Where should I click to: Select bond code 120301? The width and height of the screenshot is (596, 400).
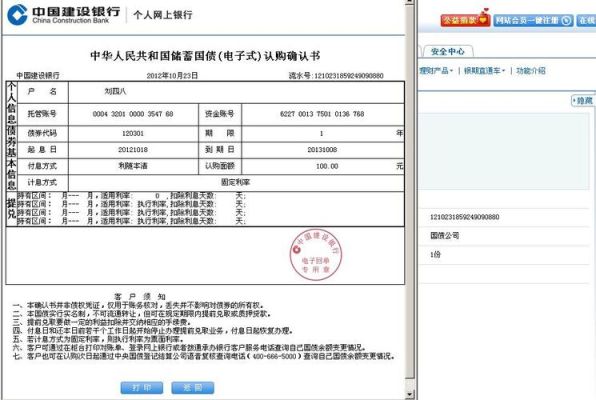pyautogui.click(x=133, y=133)
